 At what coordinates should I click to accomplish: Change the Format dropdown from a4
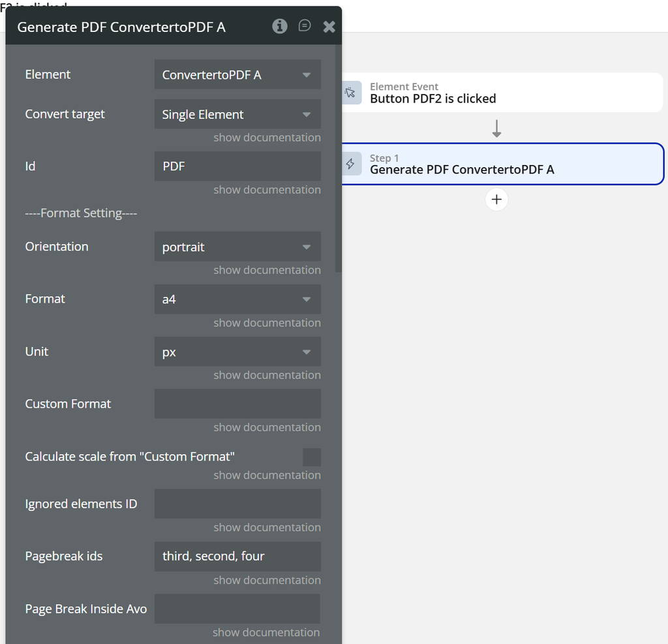coord(237,299)
